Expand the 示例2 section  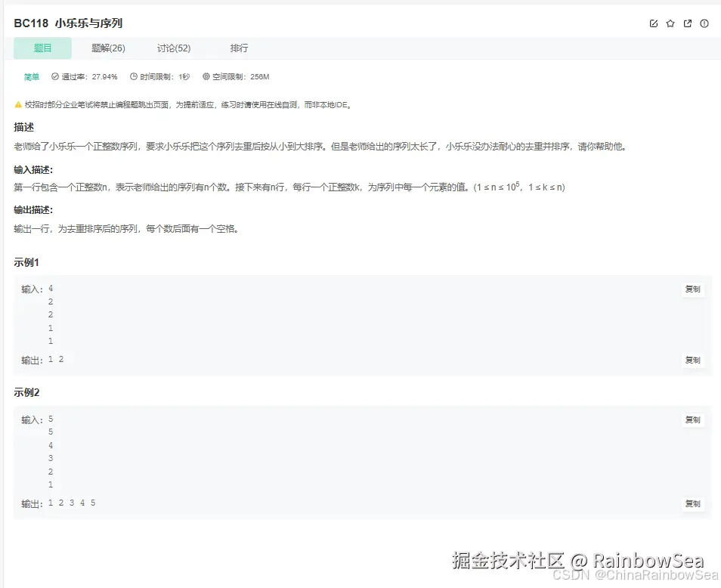pos(27,392)
